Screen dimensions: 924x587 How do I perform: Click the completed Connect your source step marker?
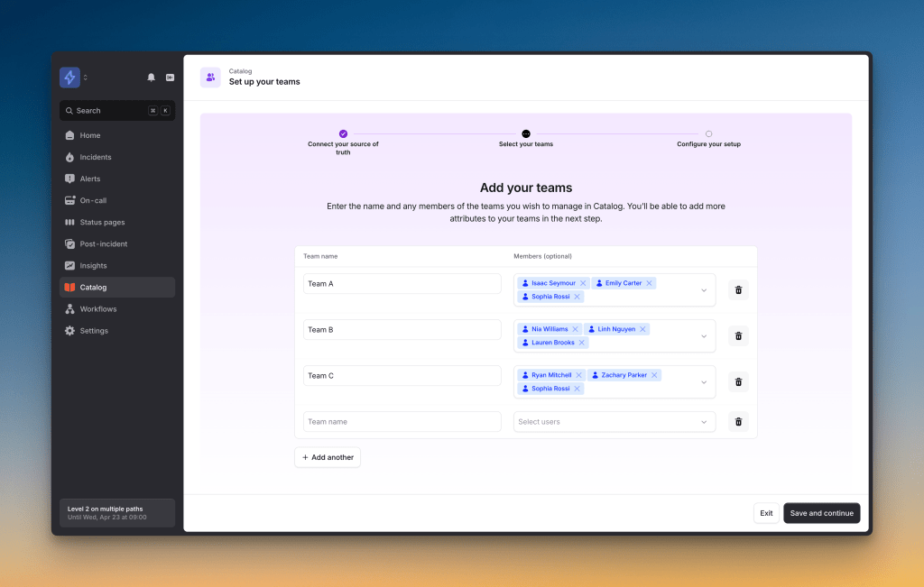[x=343, y=132]
